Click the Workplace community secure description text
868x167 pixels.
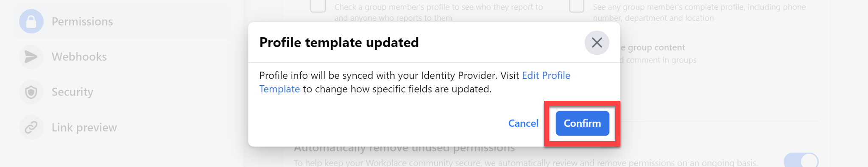[526, 163]
